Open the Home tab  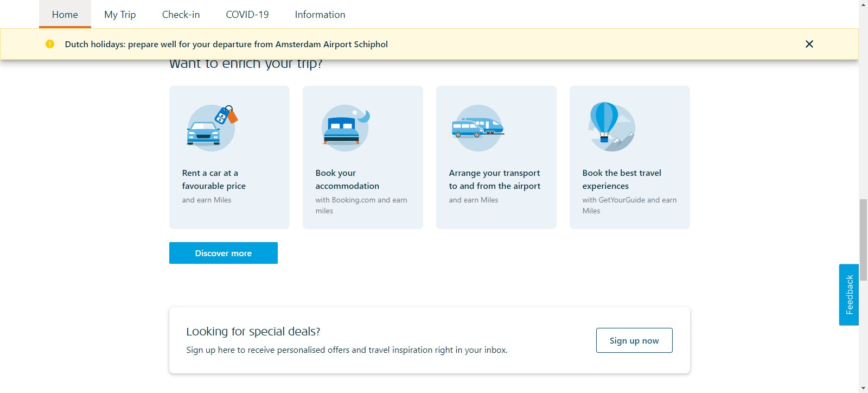pos(65,15)
